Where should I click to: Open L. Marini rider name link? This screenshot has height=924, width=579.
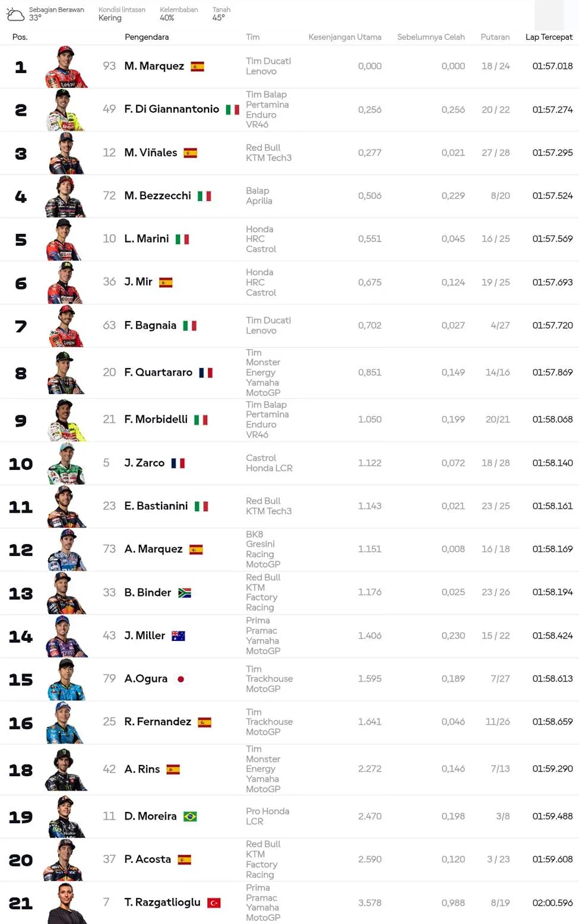point(147,239)
